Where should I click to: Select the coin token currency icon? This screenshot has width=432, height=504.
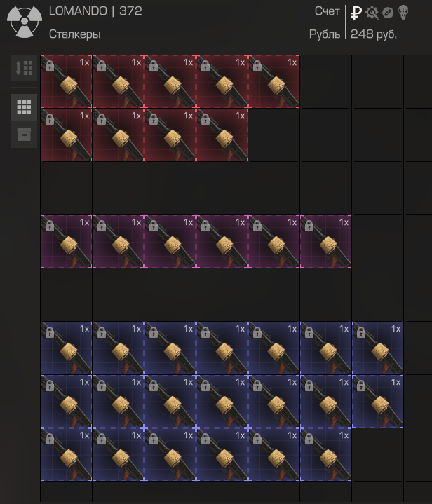click(388, 13)
